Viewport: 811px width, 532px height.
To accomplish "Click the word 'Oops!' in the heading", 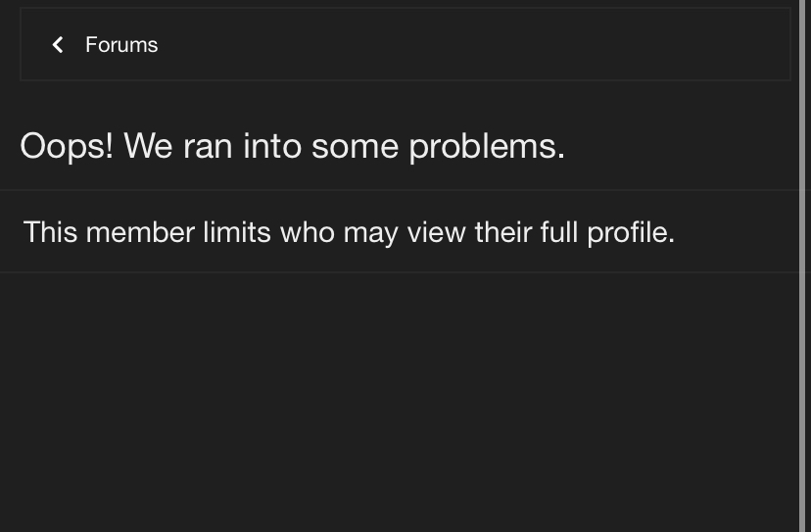I will pyautogui.click(x=66, y=147).
